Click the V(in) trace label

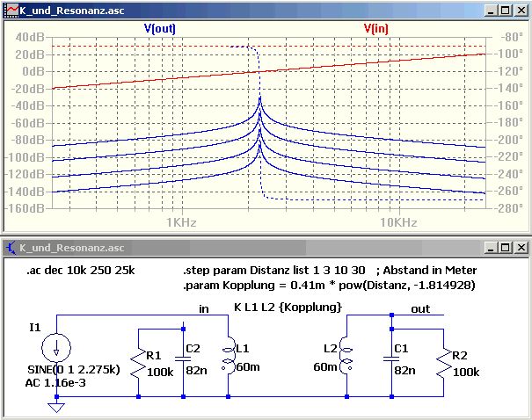coord(376,28)
